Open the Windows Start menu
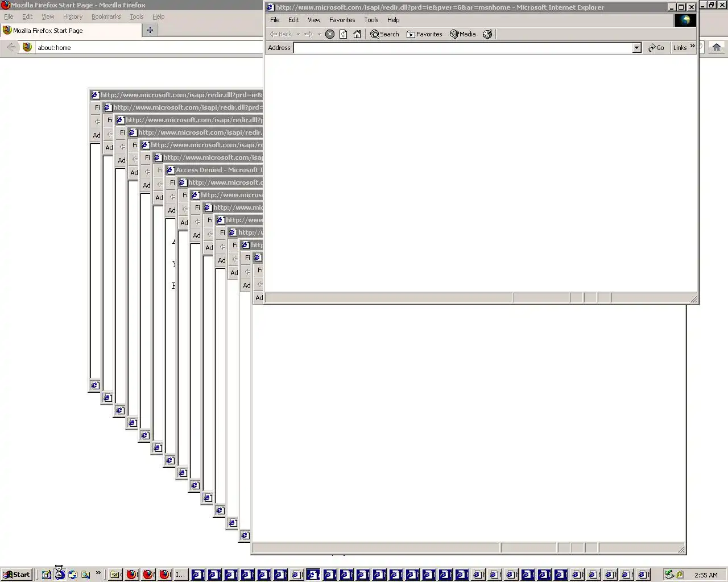 pyautogui.click(x=16, y=575)
